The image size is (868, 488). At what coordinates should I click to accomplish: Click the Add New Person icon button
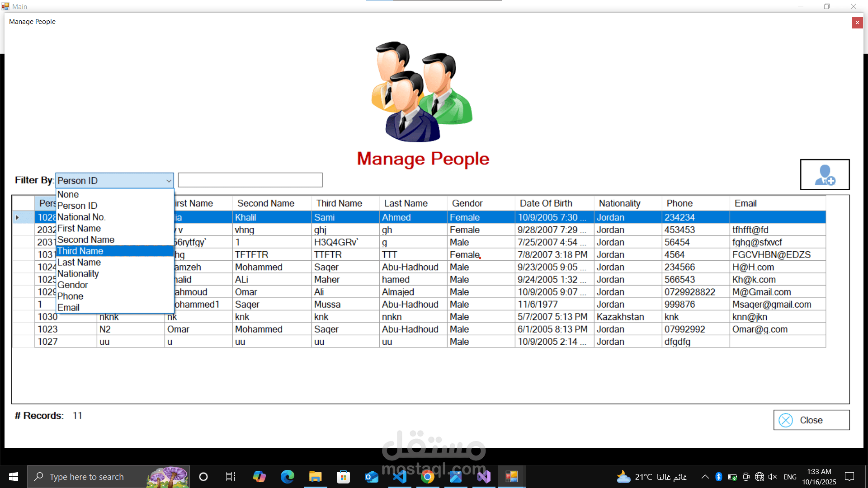pos(825,174)
